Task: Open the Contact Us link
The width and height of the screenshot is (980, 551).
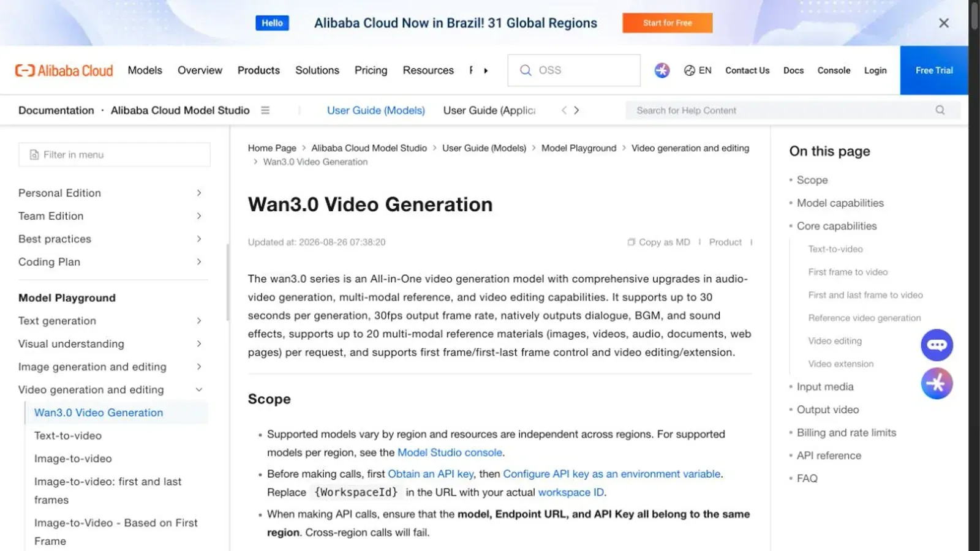Action: [747, 70]
